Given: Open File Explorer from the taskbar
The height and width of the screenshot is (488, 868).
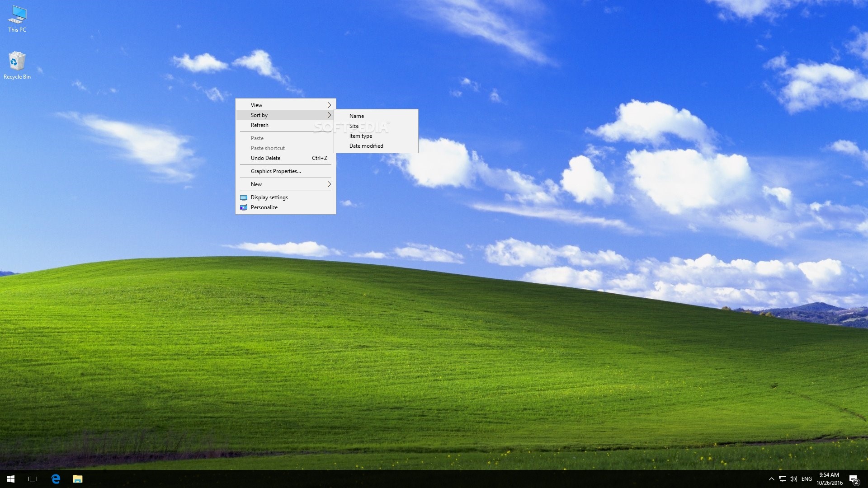Looking at the screenshot, I should tap(78, 479).
